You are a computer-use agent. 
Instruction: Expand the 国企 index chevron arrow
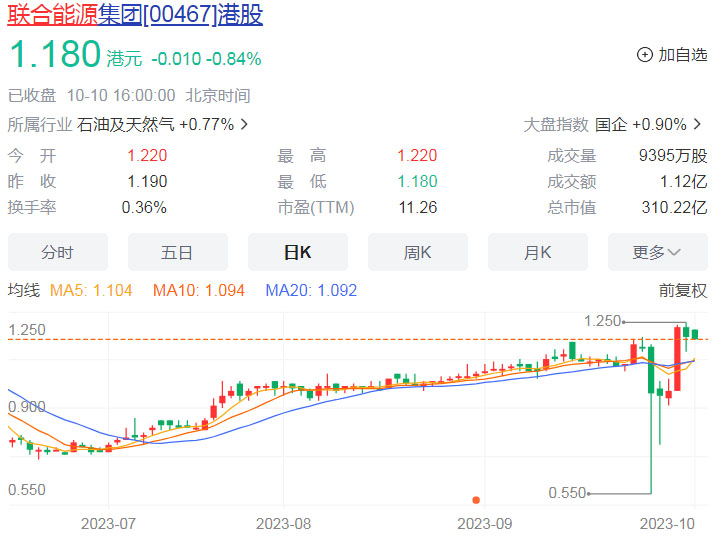tap(697, 124)
